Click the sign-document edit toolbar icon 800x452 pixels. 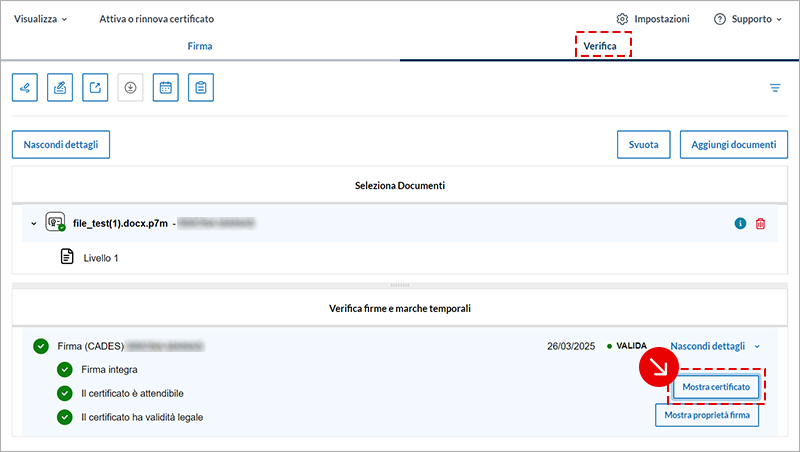tap(60, 88)
